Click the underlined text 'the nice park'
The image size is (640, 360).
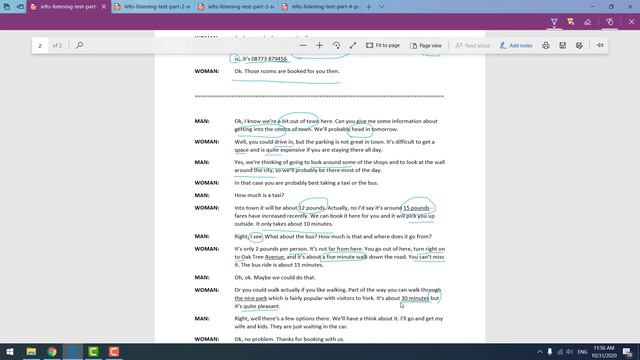coord(251,298)
